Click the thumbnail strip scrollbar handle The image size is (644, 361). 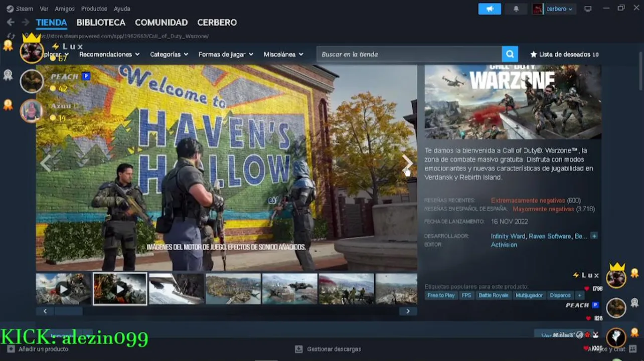(x=68, y=311)
